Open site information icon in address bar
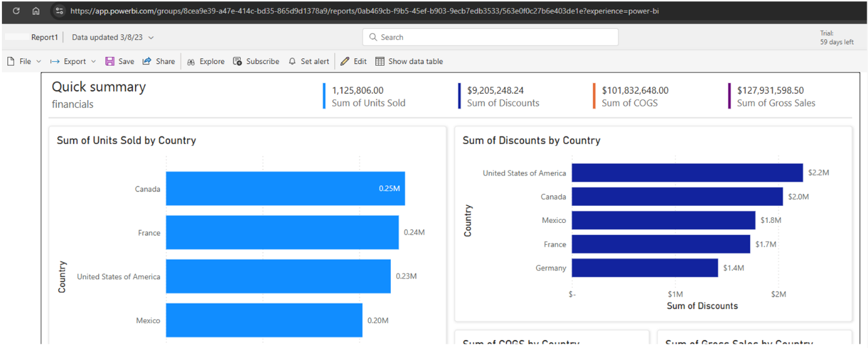 pos(59,11)
